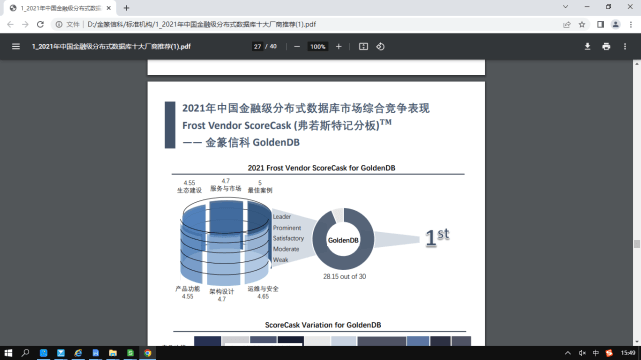The image size is (641, 360).
Task: Reload the current page
Action: (40, 25)
